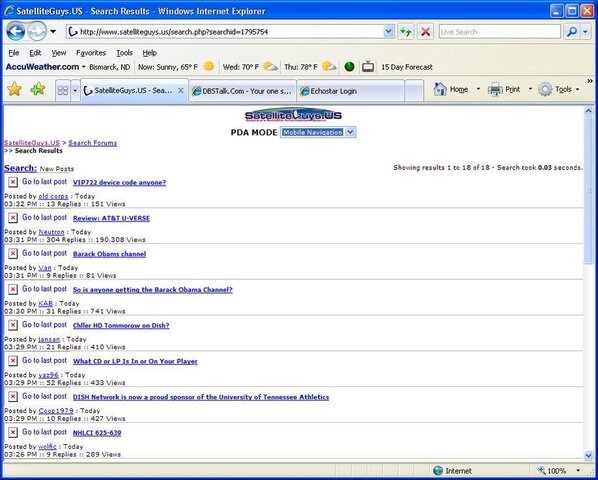
Task: Click the browser Back arrow button
Action: click(16, 32)
